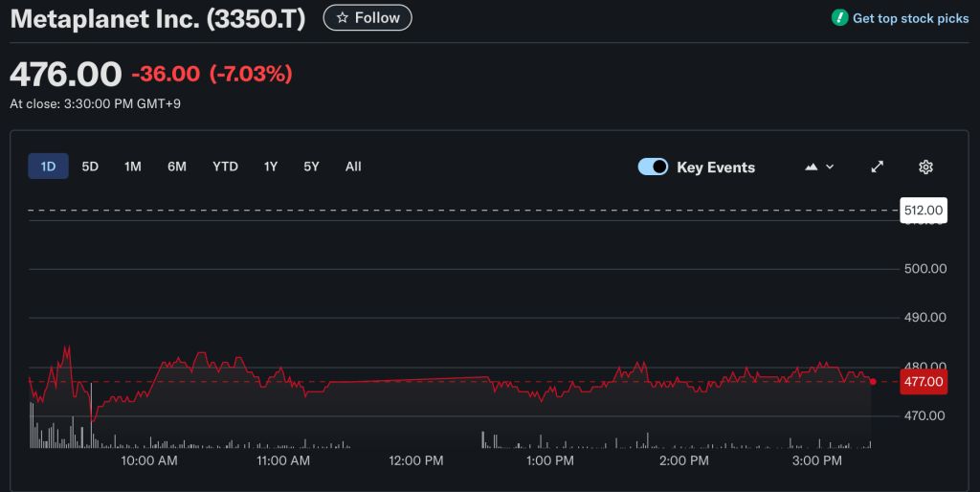
Task: Click the (-7.03%) percent change
Action: pyautogui.click(x=251, y=74)
